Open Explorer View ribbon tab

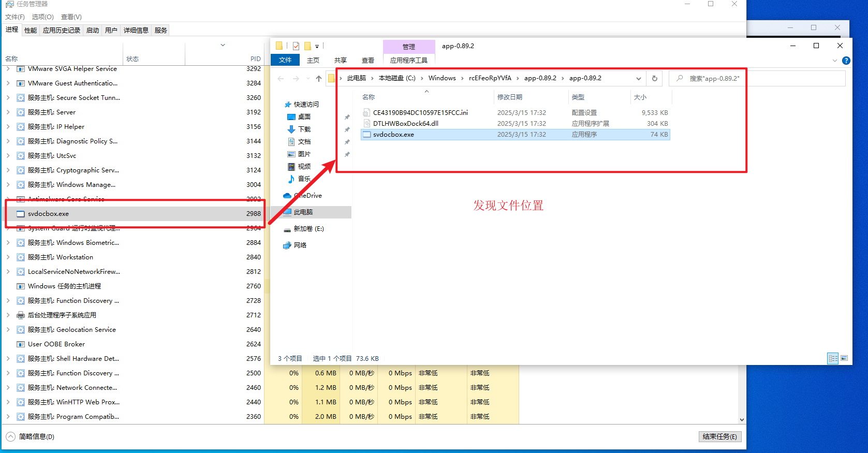tap(368, 60)
